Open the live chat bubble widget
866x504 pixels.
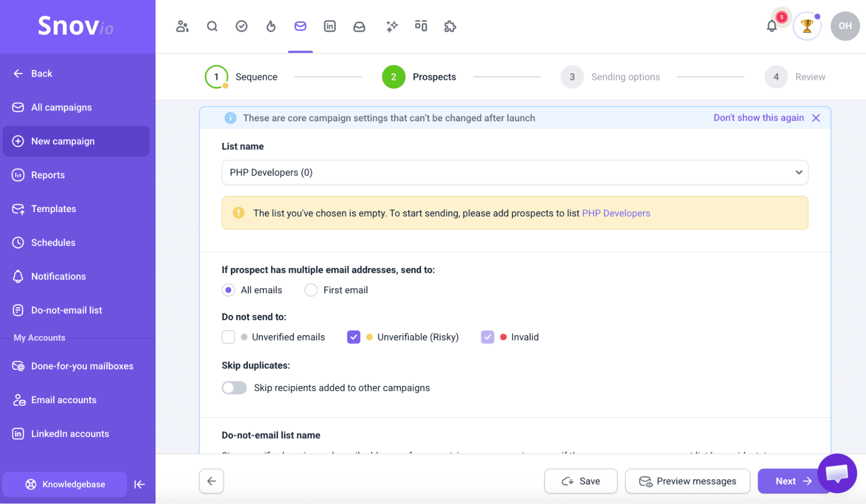click(837, 473)
